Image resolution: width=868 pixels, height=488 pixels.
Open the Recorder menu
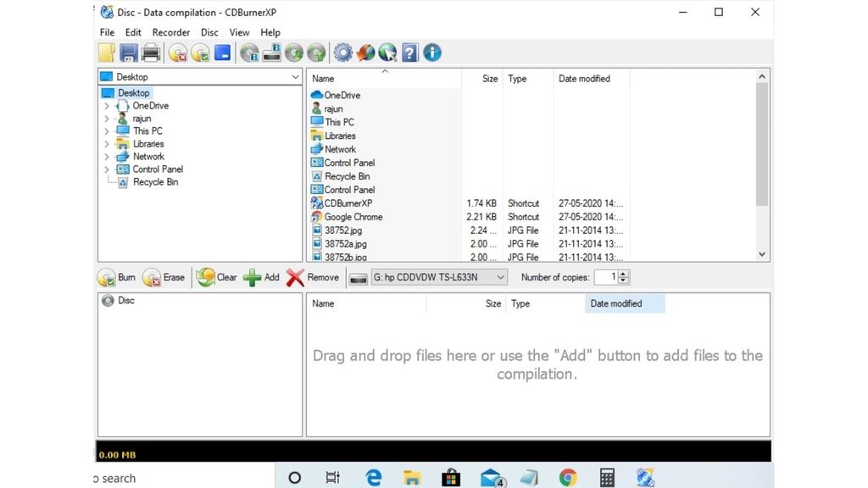tap(171, 32)
